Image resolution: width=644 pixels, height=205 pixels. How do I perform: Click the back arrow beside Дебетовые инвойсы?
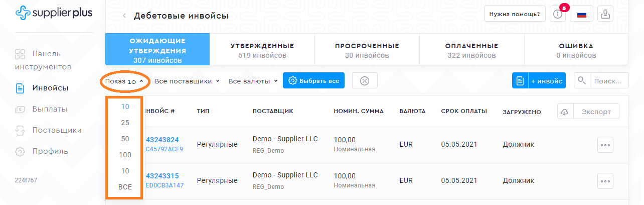(x=124, y=16)
